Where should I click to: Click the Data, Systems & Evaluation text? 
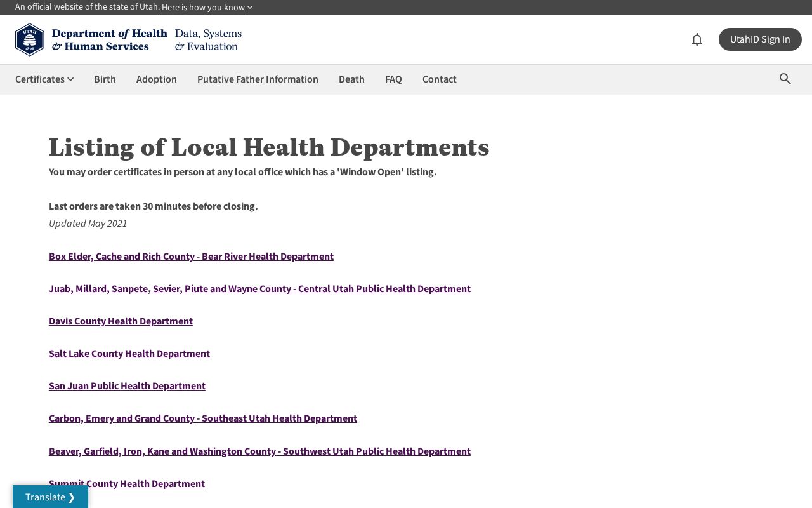coord(208,39)
